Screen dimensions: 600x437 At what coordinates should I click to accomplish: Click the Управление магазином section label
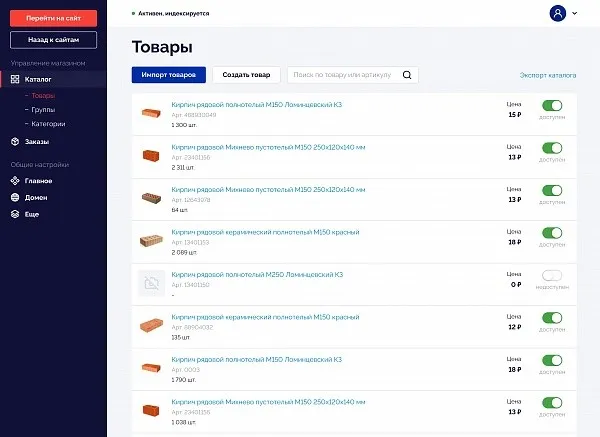(48, 63)
